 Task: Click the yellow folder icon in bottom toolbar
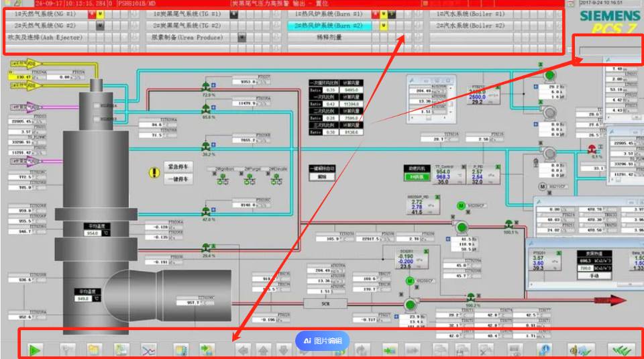(x=94, y=350)
